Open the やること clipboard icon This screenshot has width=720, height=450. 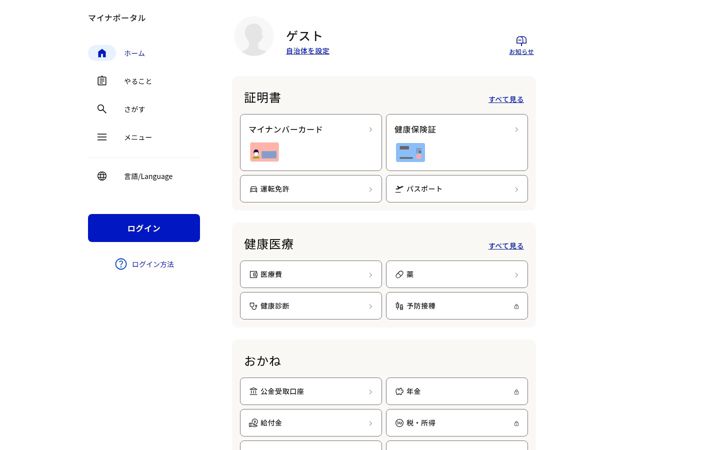[102, 81]
